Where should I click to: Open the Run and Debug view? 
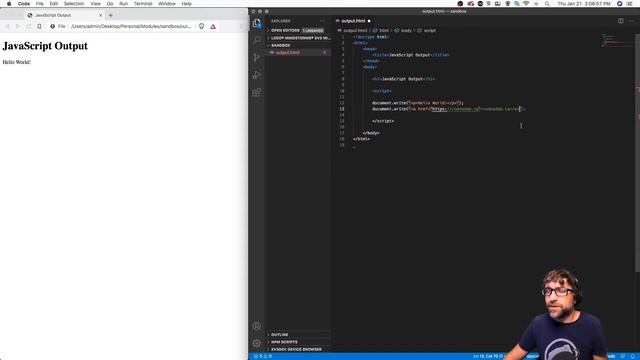point(257,75)
